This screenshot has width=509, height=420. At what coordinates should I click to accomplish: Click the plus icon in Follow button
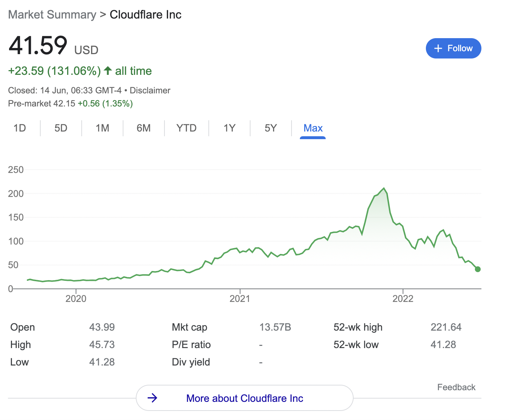438,48
